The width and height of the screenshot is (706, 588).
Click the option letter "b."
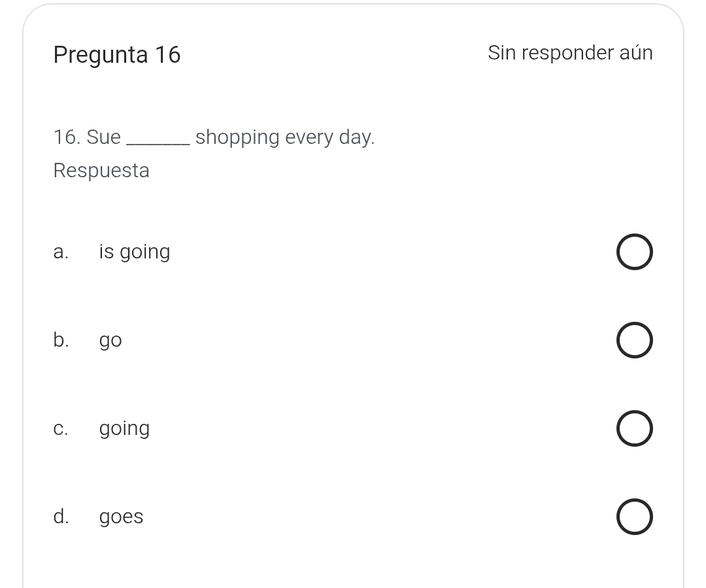tap(61, 341)
